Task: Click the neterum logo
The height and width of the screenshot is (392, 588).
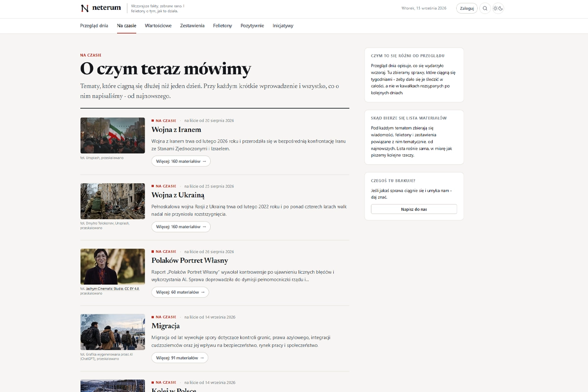Action: coord(100,8)
